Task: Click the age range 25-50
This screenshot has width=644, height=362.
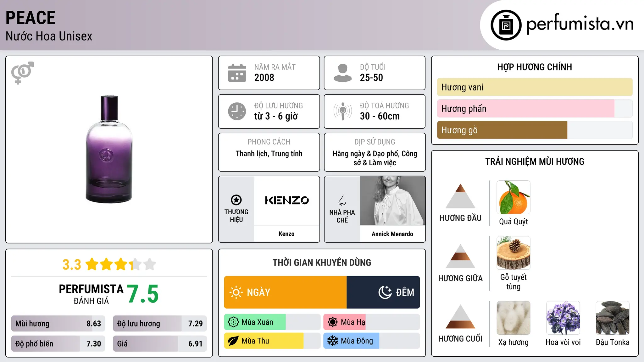Action: point(371,78)
